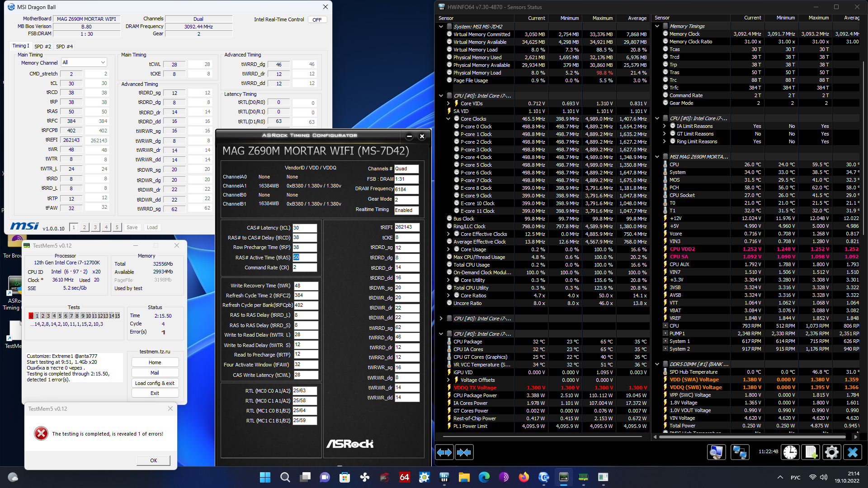Viewport: 868px width, 488px height.
Task: Click Load config & exit button
Action: coord(155,383)
